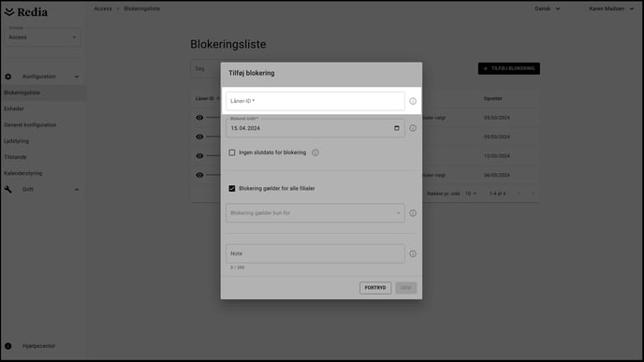
Task: Open the Dansk language dropdown
Action: tap(547, 8)
